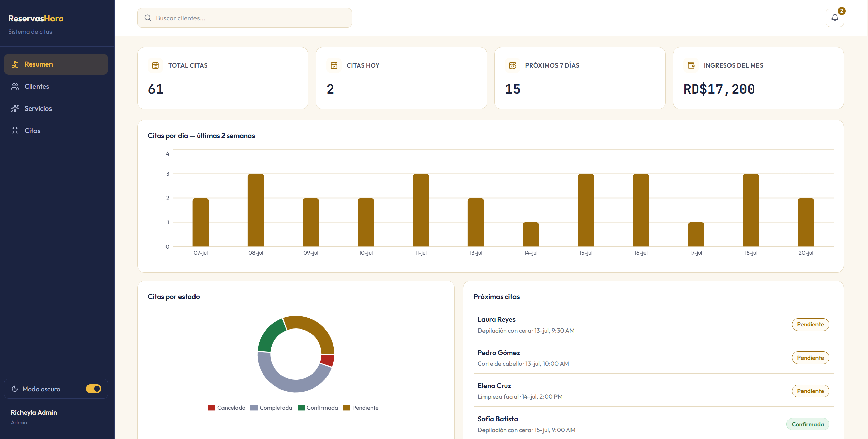Select the Resumen sidebar item
Screen dimensions: 868x439
pos(56,64)
